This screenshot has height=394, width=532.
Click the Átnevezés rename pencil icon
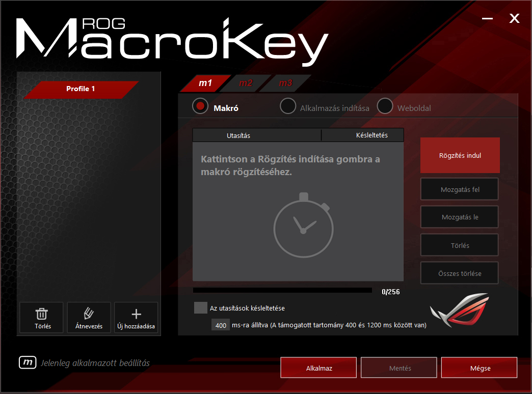point(89,313)
